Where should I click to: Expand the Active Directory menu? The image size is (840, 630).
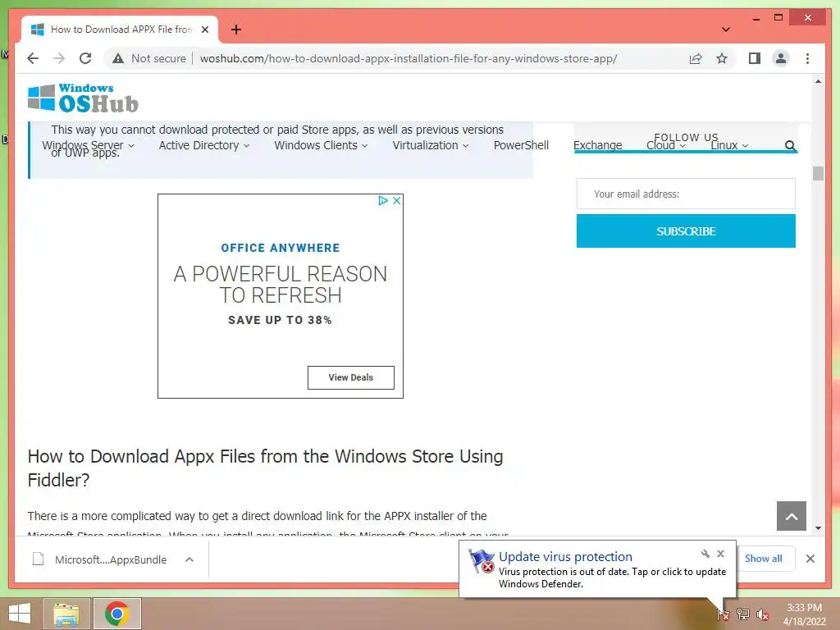pyautogui.click(x=204, y=145)
